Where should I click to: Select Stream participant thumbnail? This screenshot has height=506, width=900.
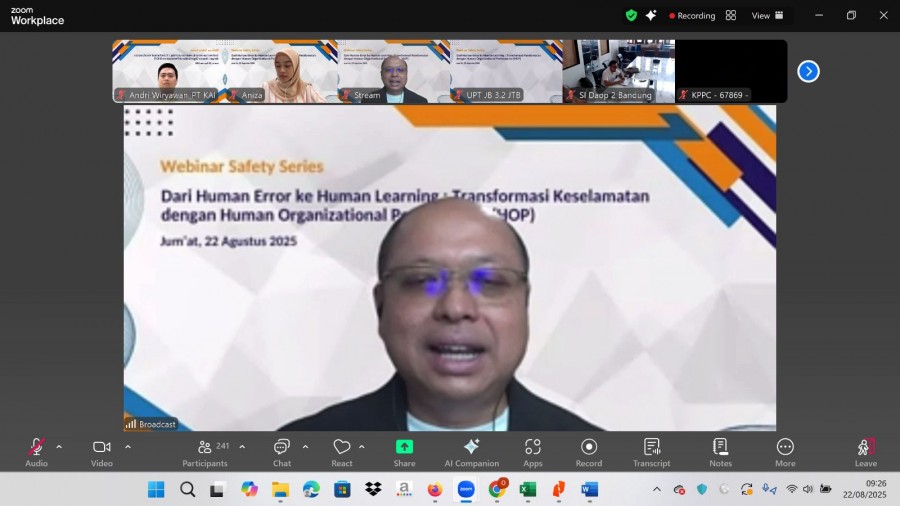(x=393, y=71)
